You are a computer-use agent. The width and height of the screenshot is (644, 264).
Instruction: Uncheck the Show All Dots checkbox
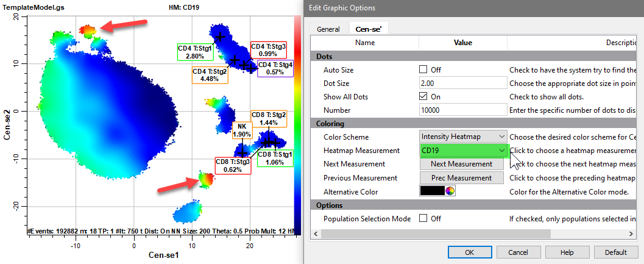[423, 96]
